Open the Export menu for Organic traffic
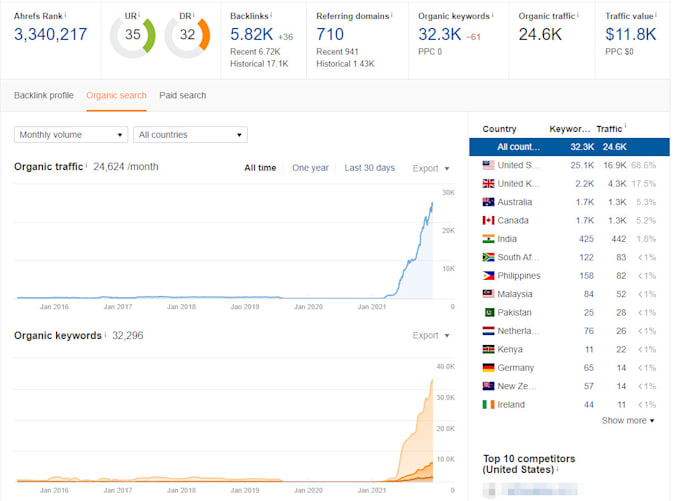 [431, 168]
